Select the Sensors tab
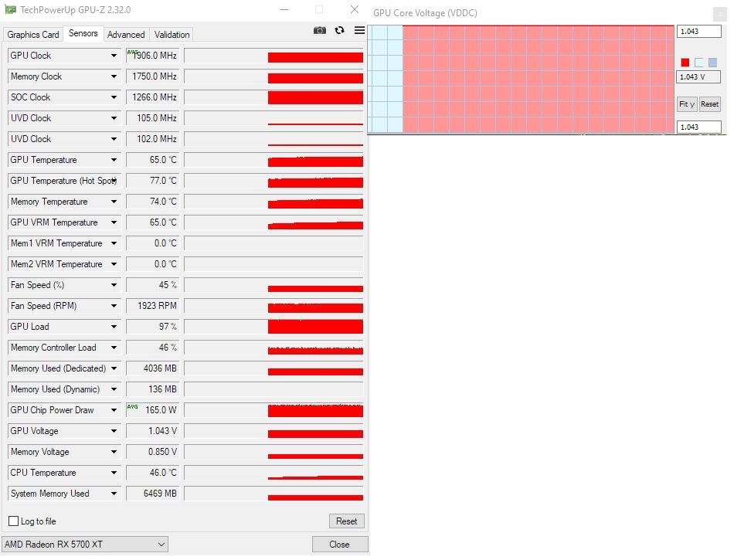Image resolution: width=734 pixels, height=560 pixels. [x=83, y=33]
